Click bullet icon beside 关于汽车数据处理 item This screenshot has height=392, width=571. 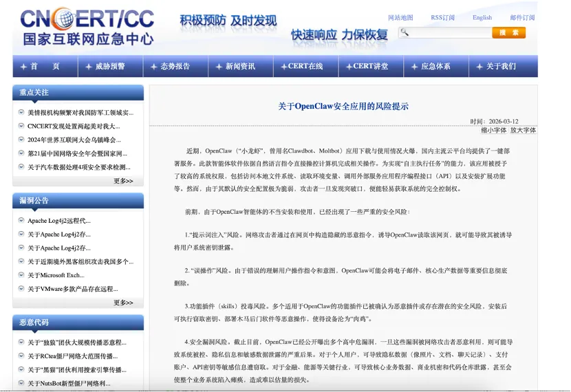click(x=21, y=166)
